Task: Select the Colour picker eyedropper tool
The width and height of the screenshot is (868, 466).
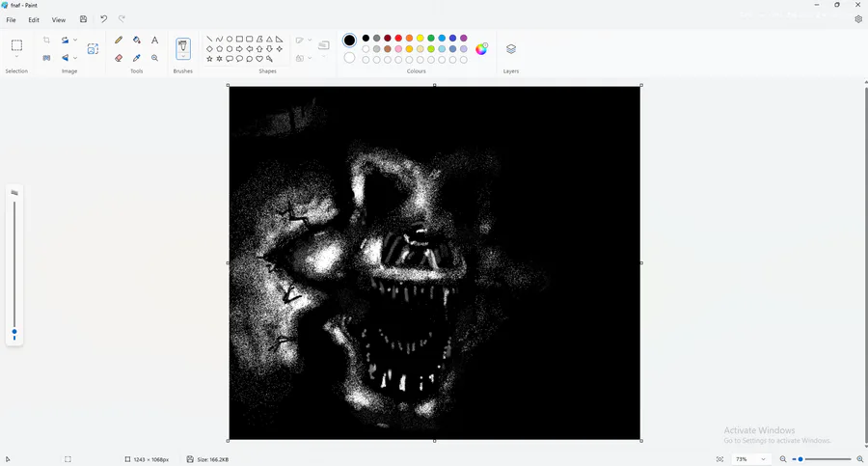Action: 137,58
